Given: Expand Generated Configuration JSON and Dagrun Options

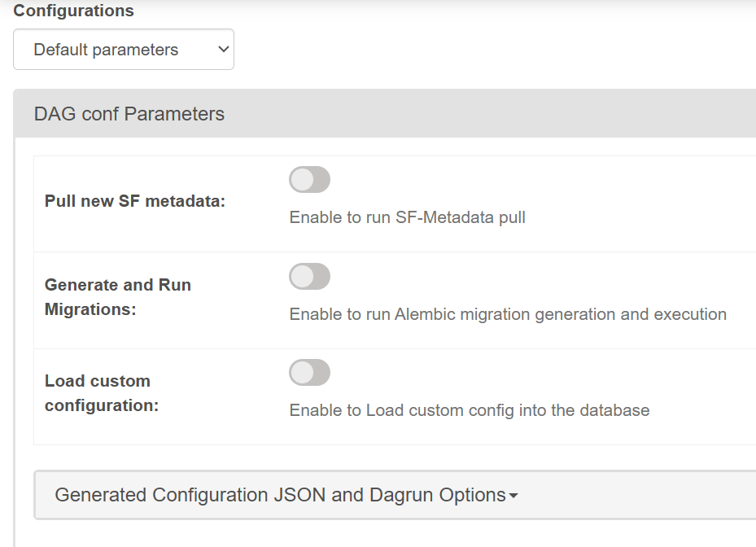Looking at the screenshot, I should point(281,495).
